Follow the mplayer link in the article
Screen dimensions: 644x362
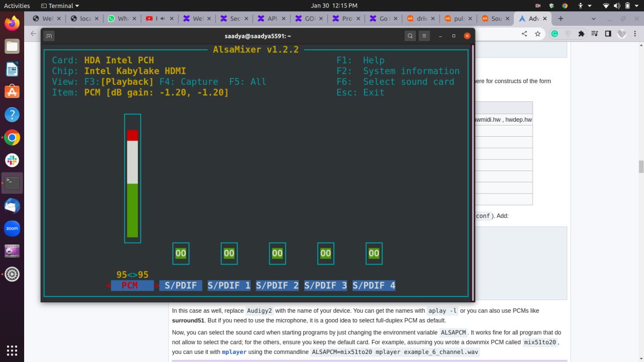[x=233, y=352]
